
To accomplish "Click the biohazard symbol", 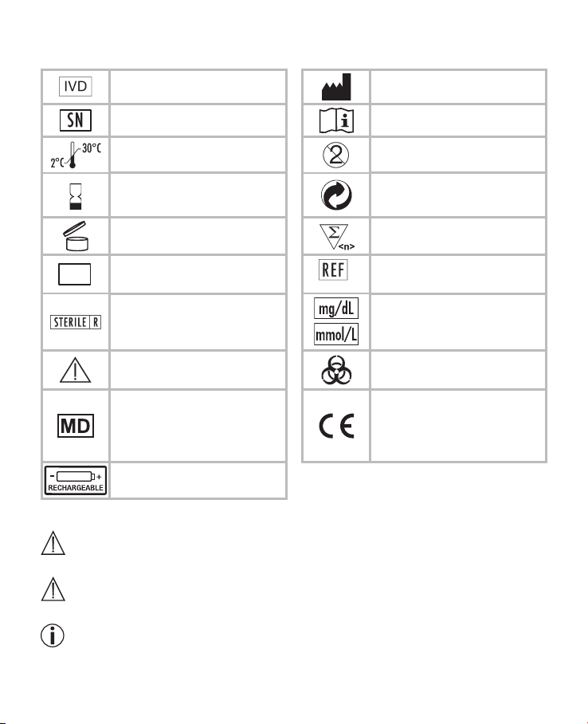I will click(336, 370).
